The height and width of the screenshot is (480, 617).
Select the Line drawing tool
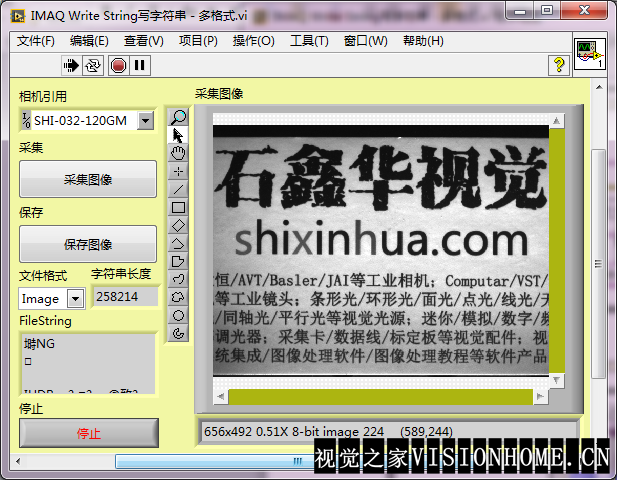[179, 189]
